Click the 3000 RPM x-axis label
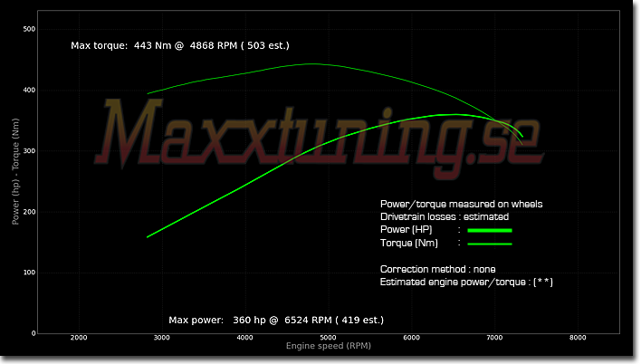 pyautogui.click(x=161, y=338)
